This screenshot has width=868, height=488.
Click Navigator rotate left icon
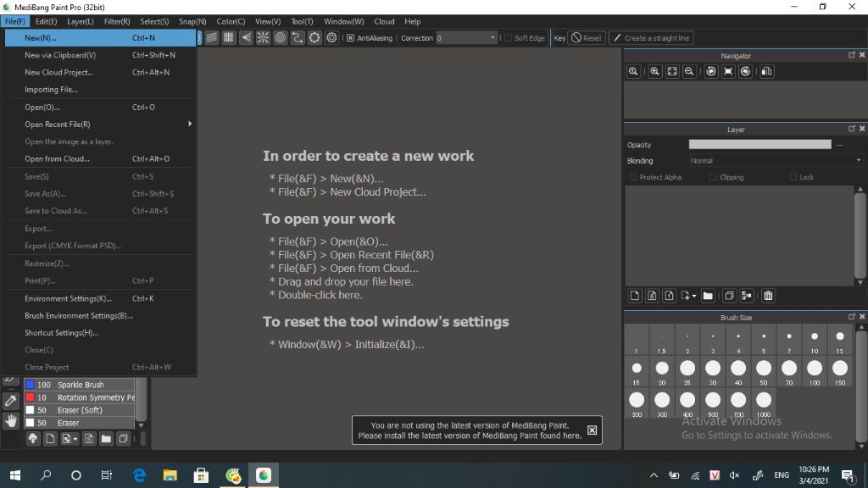point(711,71)
